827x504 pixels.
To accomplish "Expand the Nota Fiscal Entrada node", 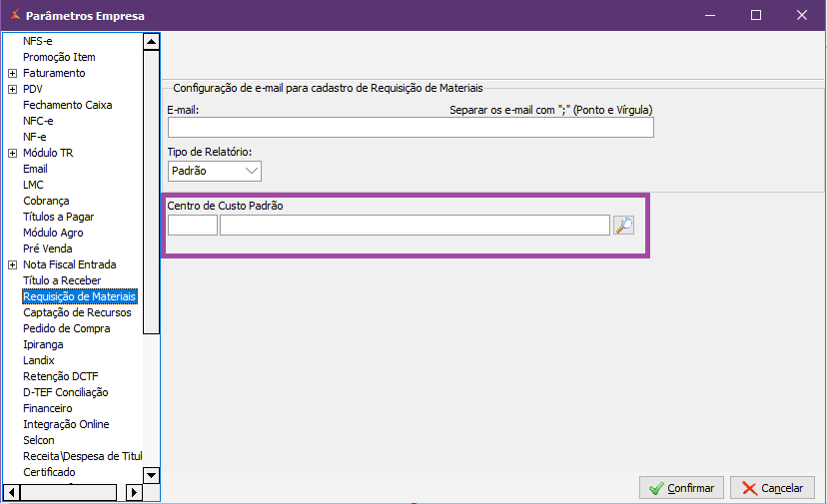I will [12, 264].
